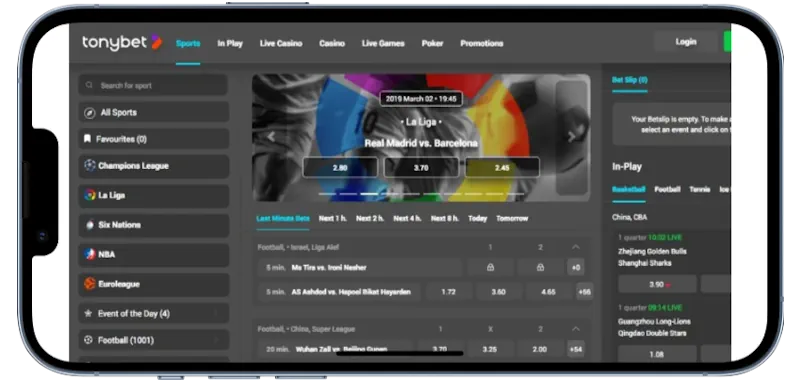This screenshot has height=380, width=800.
Task: Click the Login button
Action: coord(686,42)
